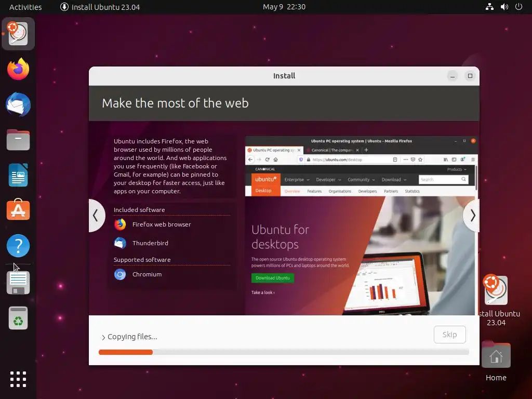Show all applications grid

coord(18,379)
